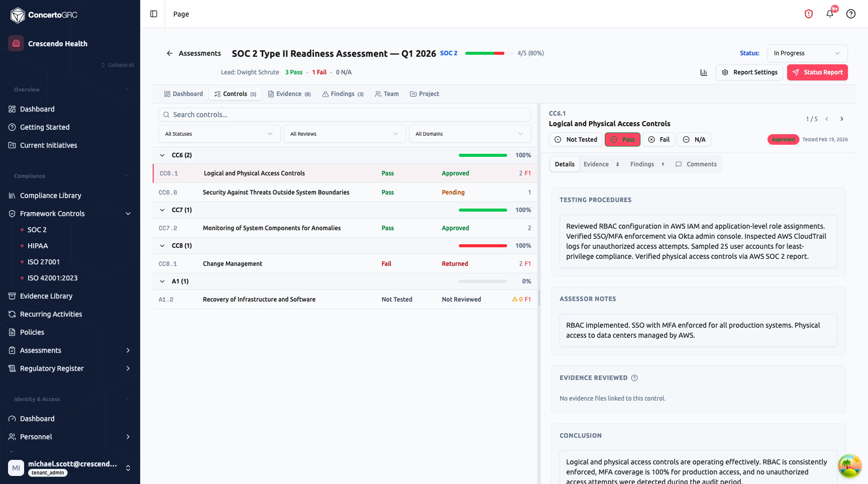Screen dimensions: 868x484
Task: Click the Evidence Reviewed help icon
Action: 634,378
